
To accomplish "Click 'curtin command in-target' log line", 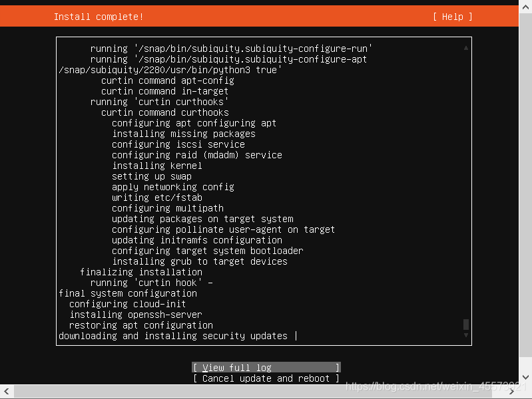I will coord(165,91).
